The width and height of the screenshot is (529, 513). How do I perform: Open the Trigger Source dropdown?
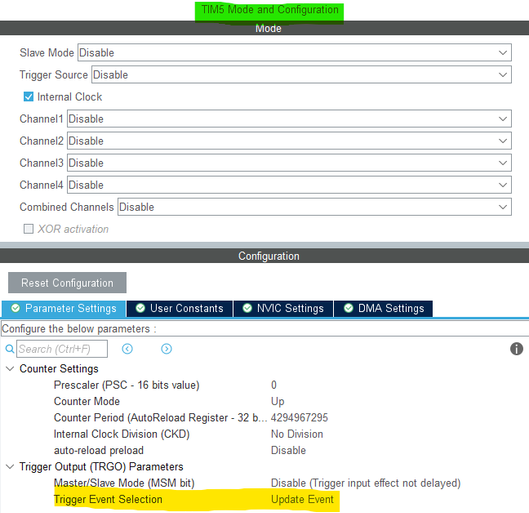click(302, 75)
